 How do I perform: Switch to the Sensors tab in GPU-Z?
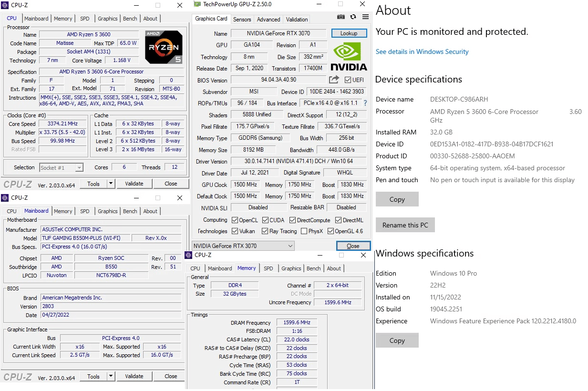[242, 20]
